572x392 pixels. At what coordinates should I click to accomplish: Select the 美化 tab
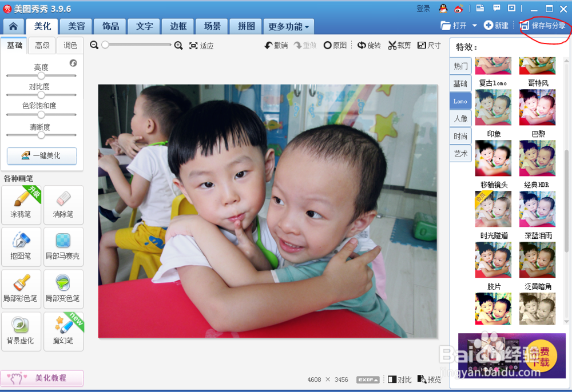tap(42, 27)
